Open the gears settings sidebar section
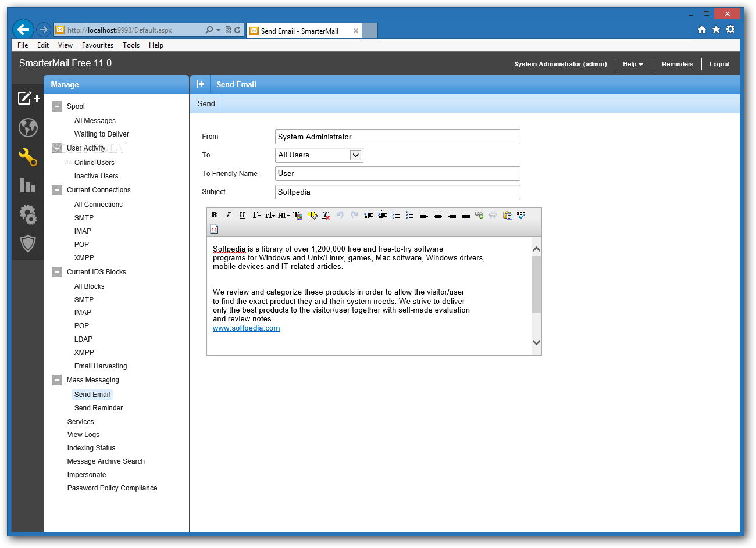This screenshot has height=548, width=756. click(28, 214)
